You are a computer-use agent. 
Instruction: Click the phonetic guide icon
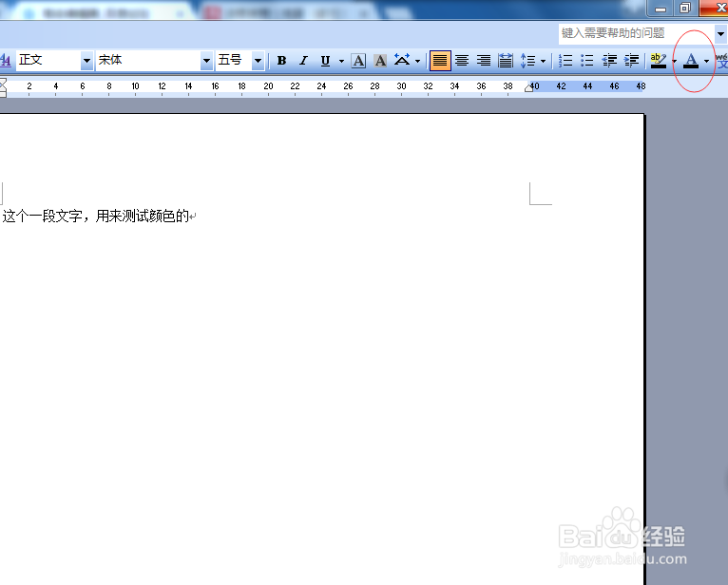pos(722,61)
